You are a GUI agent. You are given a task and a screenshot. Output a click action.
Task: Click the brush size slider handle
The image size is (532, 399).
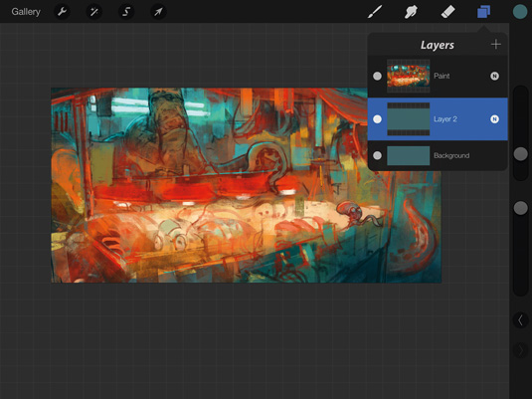[x=520, y=154]
